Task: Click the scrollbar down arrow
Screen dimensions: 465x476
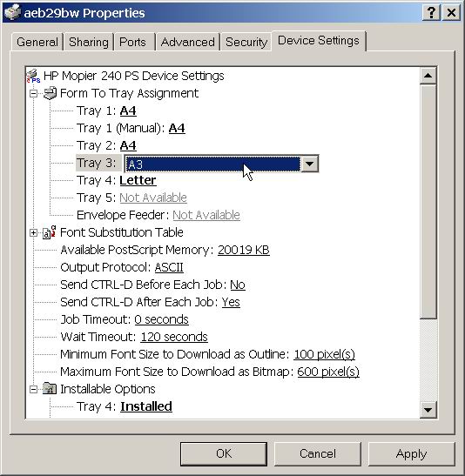Action: pos(428,410)
